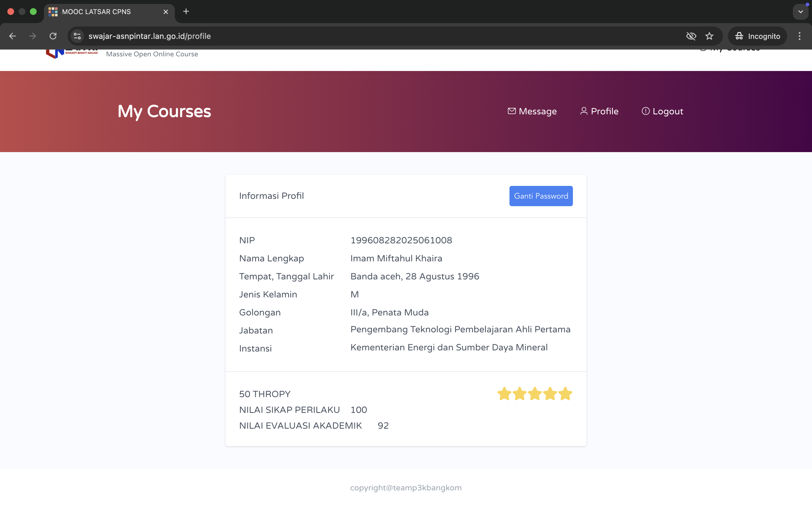Click the eye-slash tracking protection icon
812x507 pixels.
click(691, 36)
